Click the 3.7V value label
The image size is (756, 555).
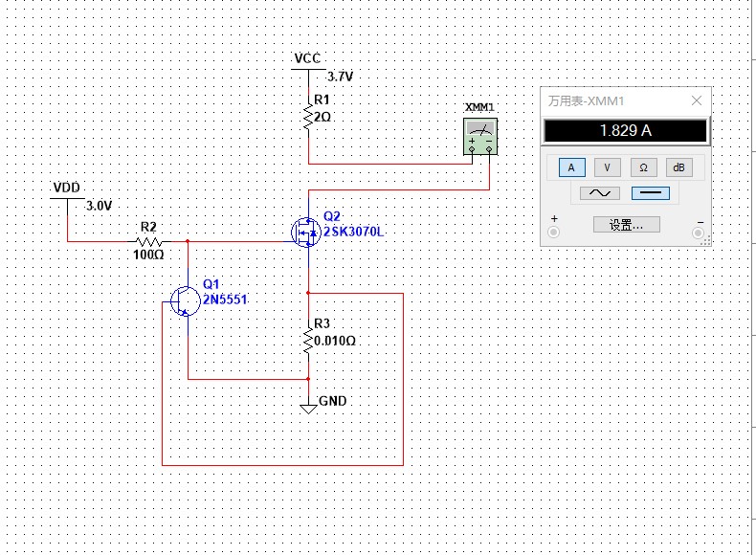pos(341,77)
